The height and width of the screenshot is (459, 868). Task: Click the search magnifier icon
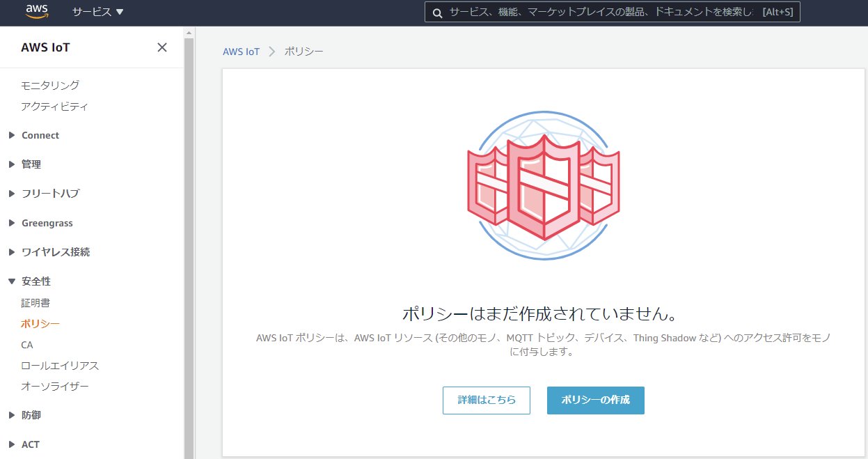(x=438, y=12)
